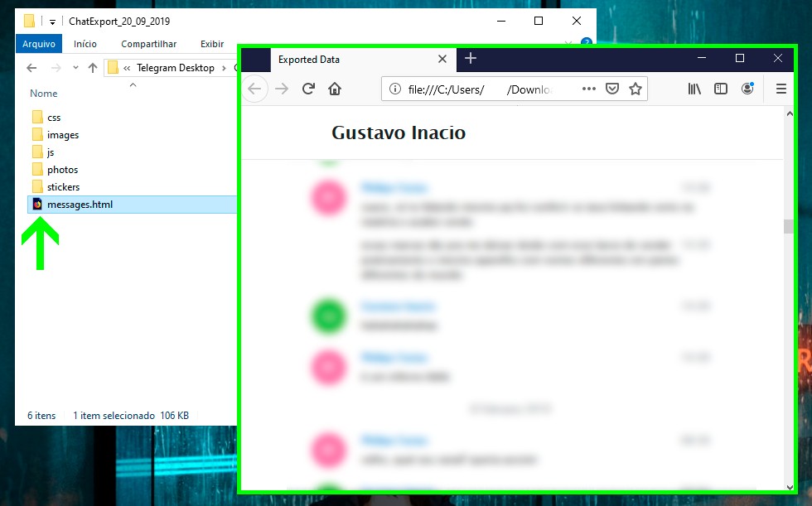Click the scrollbar up arrow in Firefox

click(x=789, y=113)
